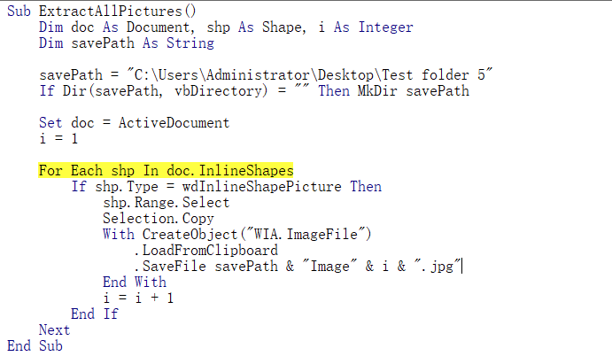The width and height of the screenshot is (612, 364).
Task: Click the Next keyword
Action: [54, 329]
